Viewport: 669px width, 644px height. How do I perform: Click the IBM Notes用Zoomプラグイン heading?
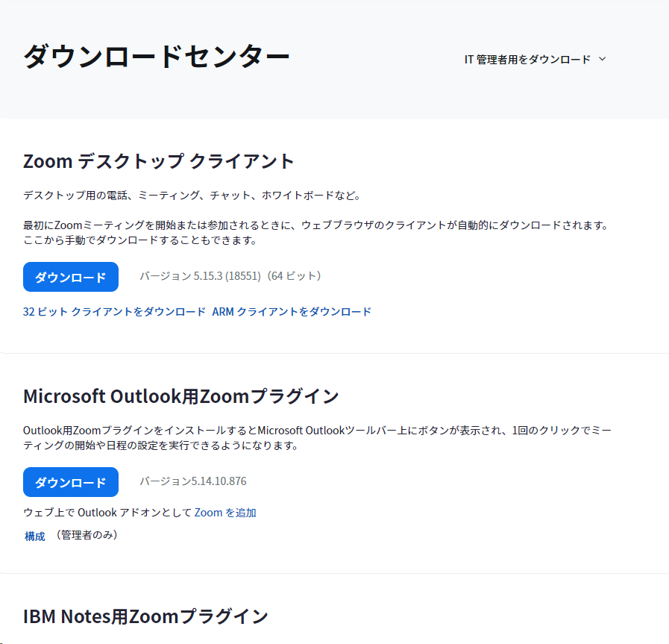[x=145, y=616]
